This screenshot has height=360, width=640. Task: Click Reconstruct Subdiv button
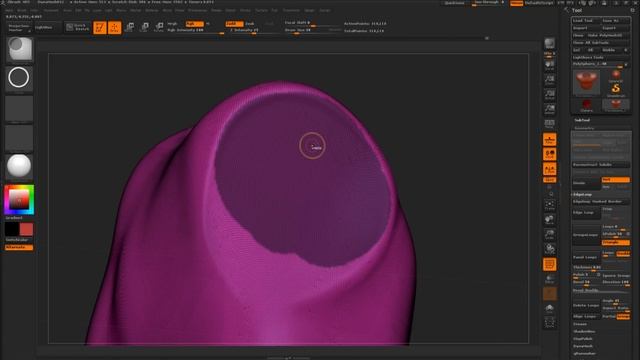coord(601,164)
